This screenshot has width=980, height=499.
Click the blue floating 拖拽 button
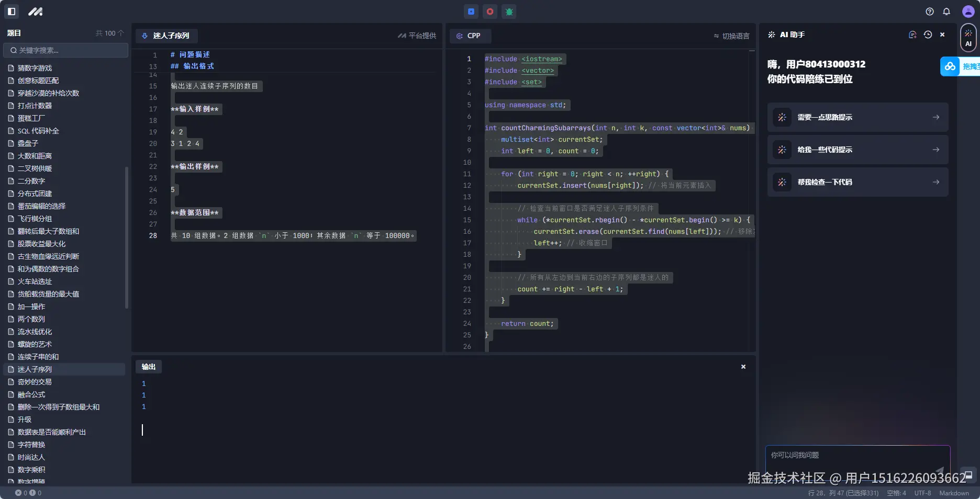click(x=960, y=66)
